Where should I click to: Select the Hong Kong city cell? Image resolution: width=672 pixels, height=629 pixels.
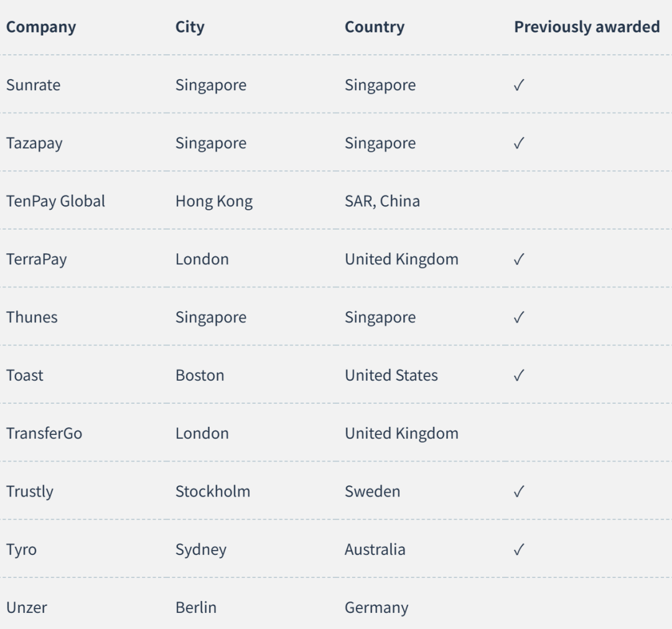pos(214,202)
